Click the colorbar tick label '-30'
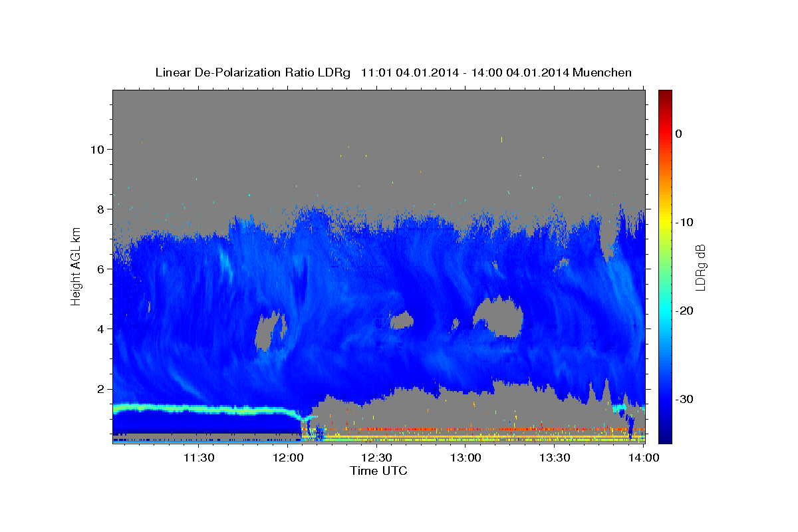The image size is (798, 532). pyautogui.click(x=685, y=399)
